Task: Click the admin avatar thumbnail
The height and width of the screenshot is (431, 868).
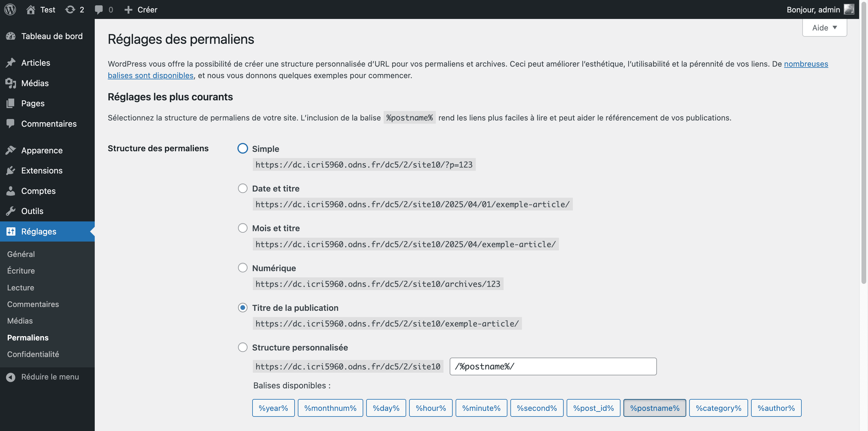Action: coord(849,9)
